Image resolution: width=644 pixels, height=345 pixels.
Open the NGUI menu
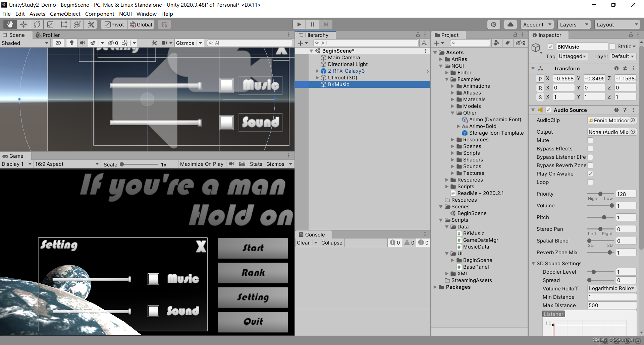coord(125,14)
